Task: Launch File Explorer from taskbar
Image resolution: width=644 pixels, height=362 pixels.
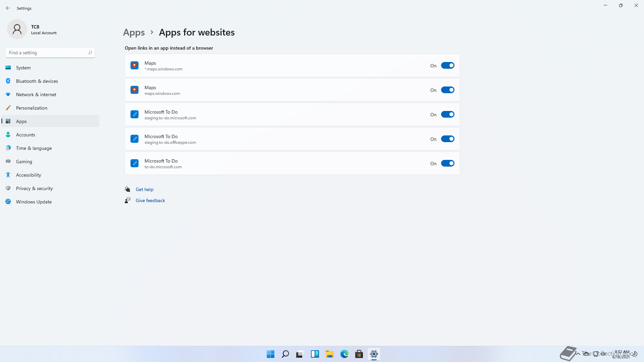Action: [330, 354]
